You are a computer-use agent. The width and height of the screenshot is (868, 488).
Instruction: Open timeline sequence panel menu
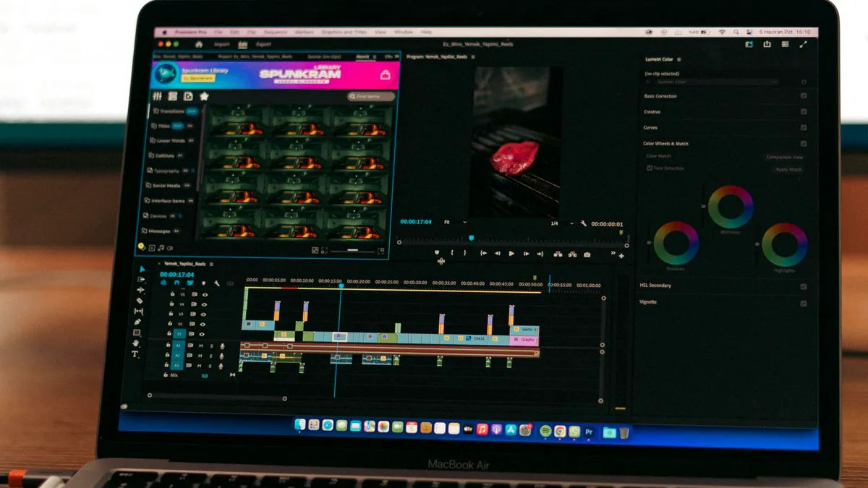pyautogui.click(x=210, y=264)
